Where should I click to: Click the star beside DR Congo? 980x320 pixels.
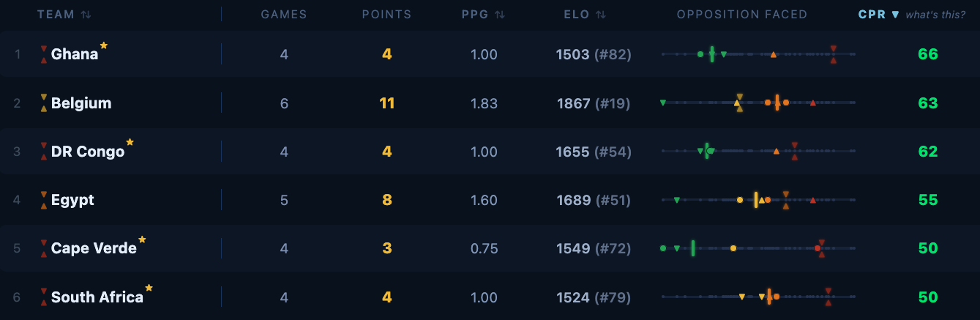130,142
